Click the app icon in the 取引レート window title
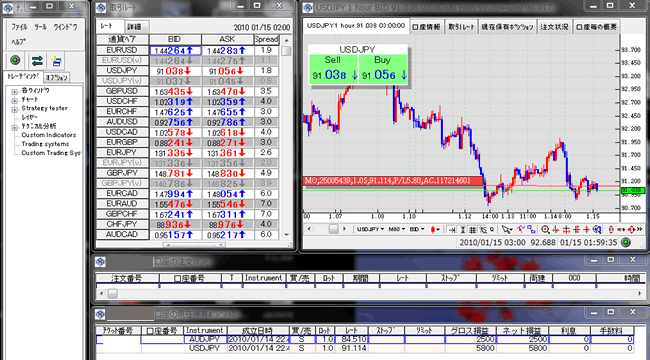The image size is (650, 360). 101,7
